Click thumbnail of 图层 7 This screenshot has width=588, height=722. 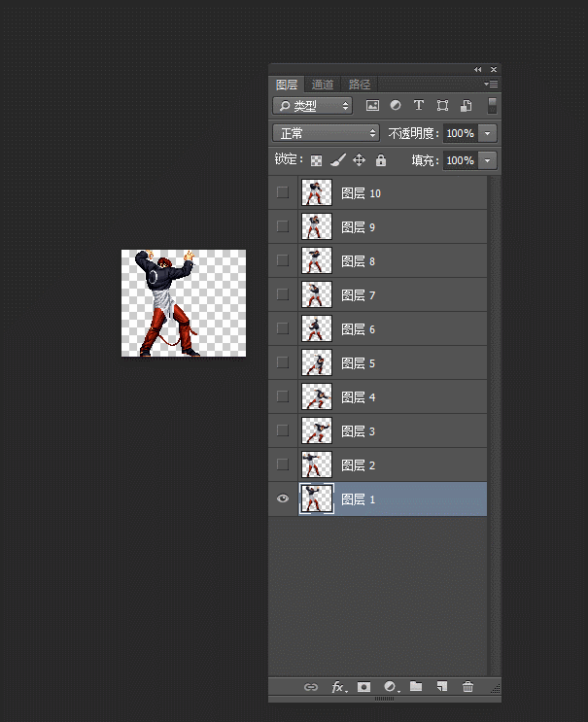pyautogui.click(x=317, y=294)
